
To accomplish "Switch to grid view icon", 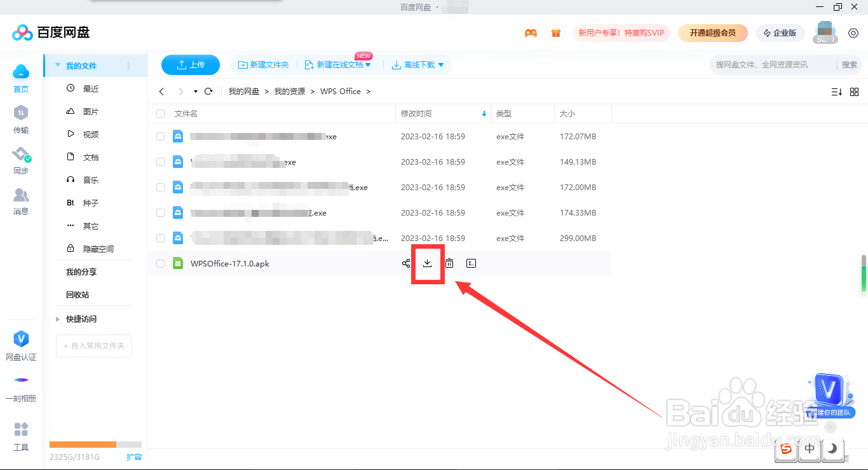I will [x=855, y=92].
